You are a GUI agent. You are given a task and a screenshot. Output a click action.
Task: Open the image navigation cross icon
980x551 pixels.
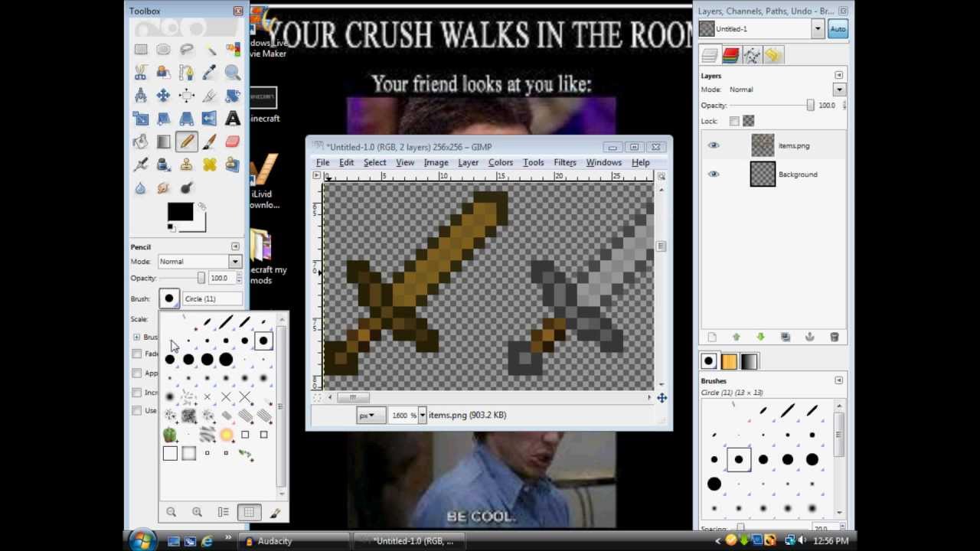(x=661, y=397)
